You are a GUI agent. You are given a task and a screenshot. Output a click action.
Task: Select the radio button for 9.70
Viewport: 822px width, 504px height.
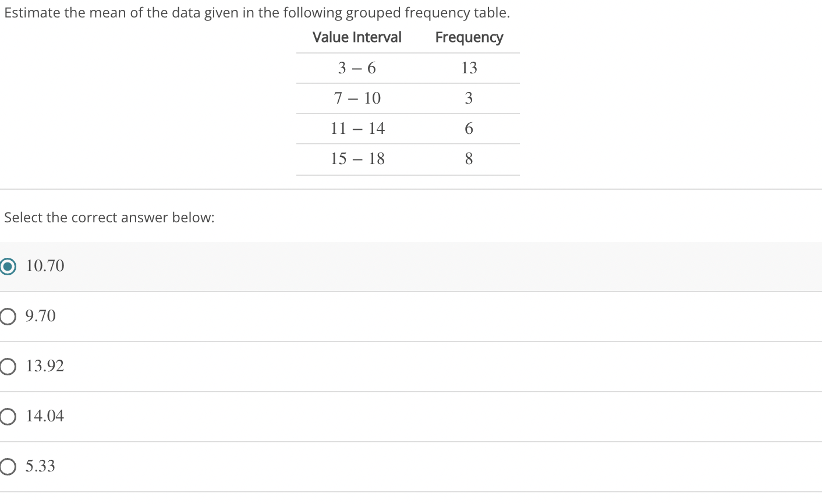coord(8,316)
